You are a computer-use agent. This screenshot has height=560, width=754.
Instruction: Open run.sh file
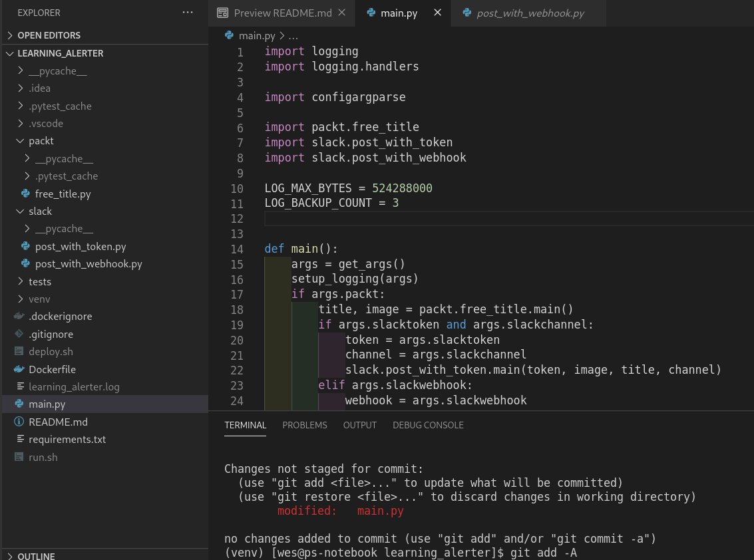43,457
